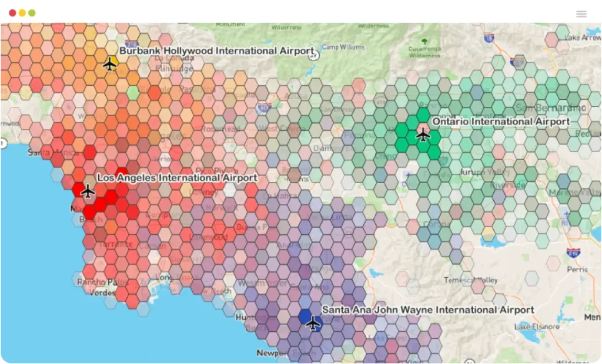Screen dimensions: 602x364
Task: Click the Interstate 215 highway shield near Perris
Action: (x=573, y=253)
